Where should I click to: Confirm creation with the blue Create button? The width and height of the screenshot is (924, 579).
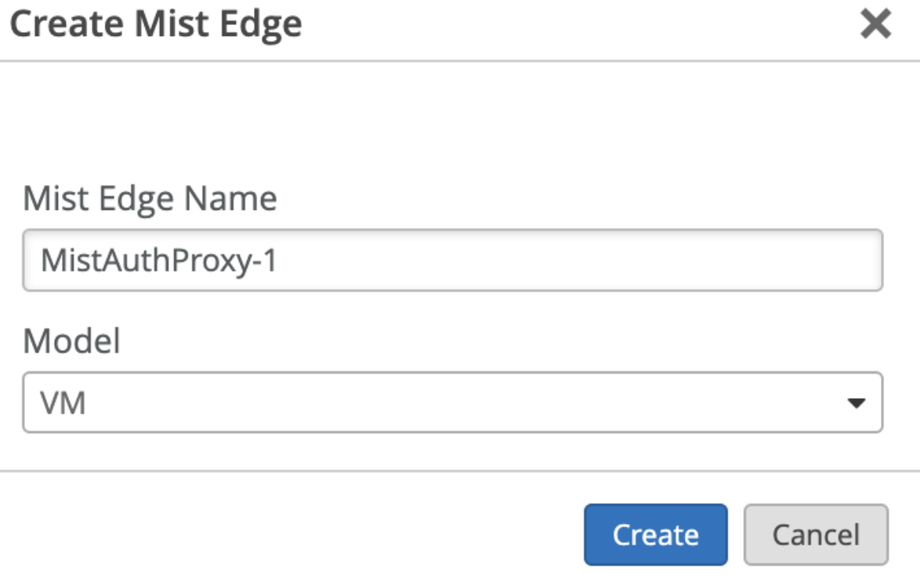pos(655,534)
